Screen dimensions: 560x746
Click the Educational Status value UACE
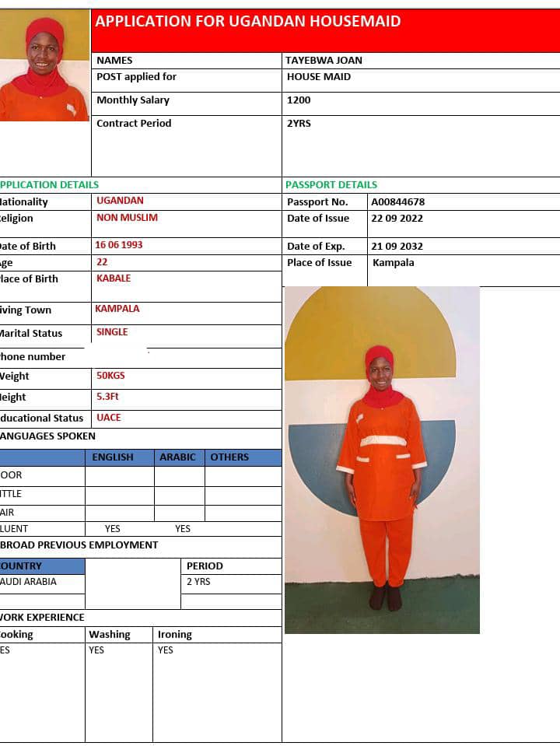109,418
